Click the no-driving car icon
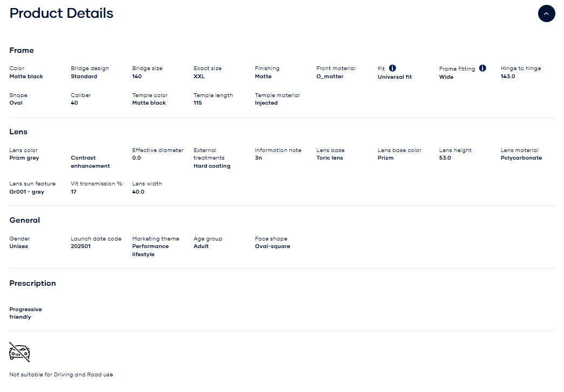 tap(19, 352)
